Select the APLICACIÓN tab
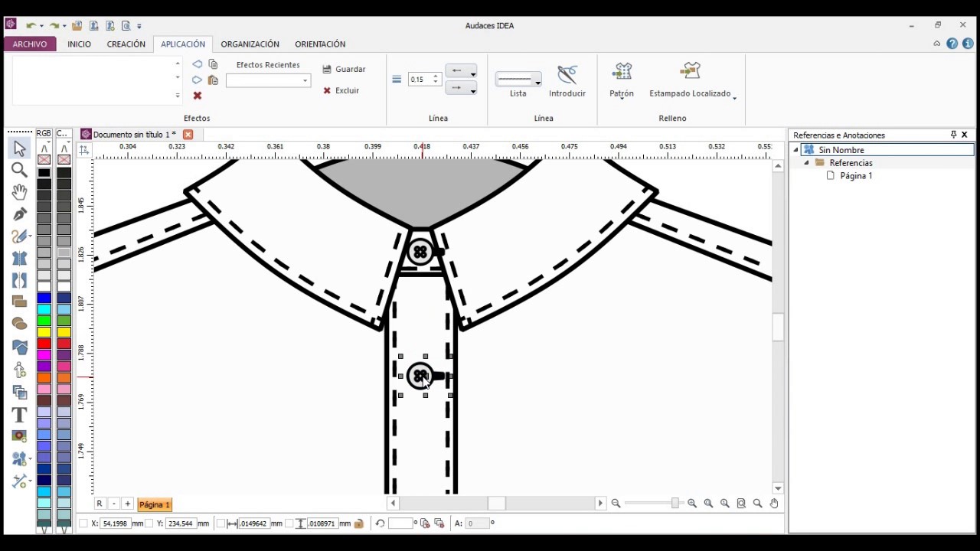Viewport: 980px width, 551px height. 183,44
